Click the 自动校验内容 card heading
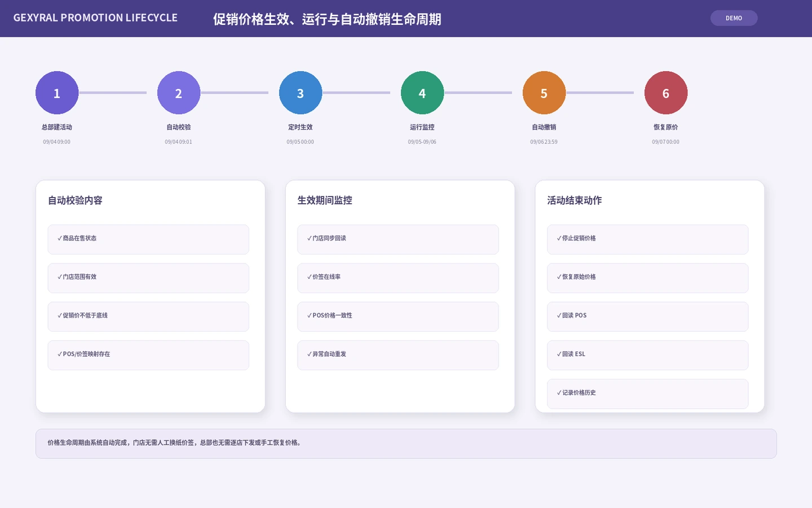Screen dimensions: 812x508 click(x=75, y=200)
